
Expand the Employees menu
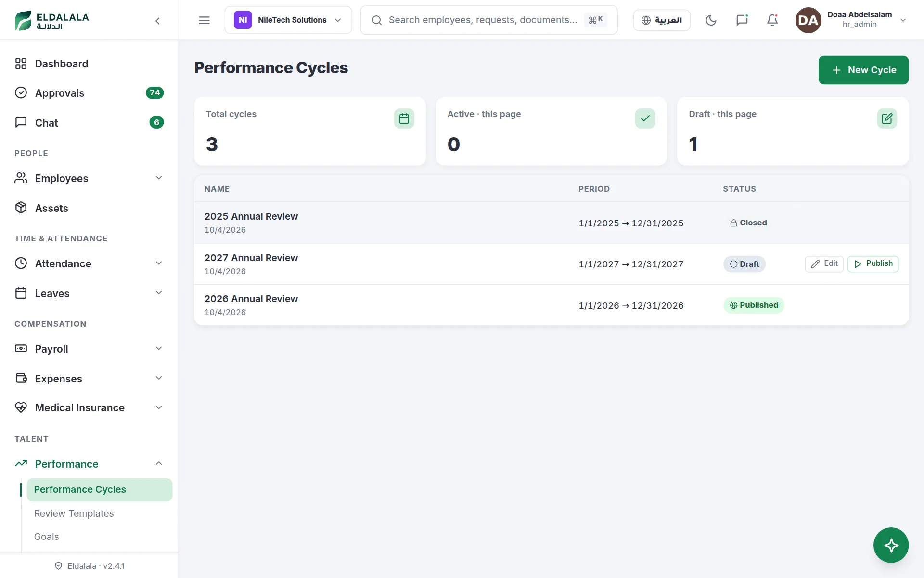click(90, 178)
